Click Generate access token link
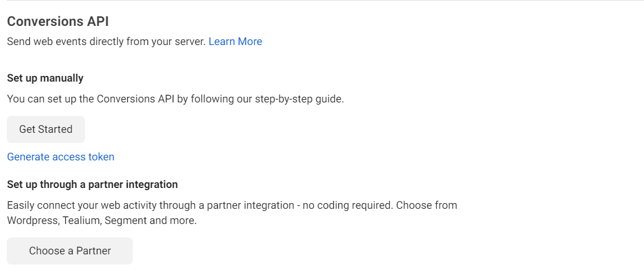Viewport: 644px width, 278px height. (x=61, y=157)
